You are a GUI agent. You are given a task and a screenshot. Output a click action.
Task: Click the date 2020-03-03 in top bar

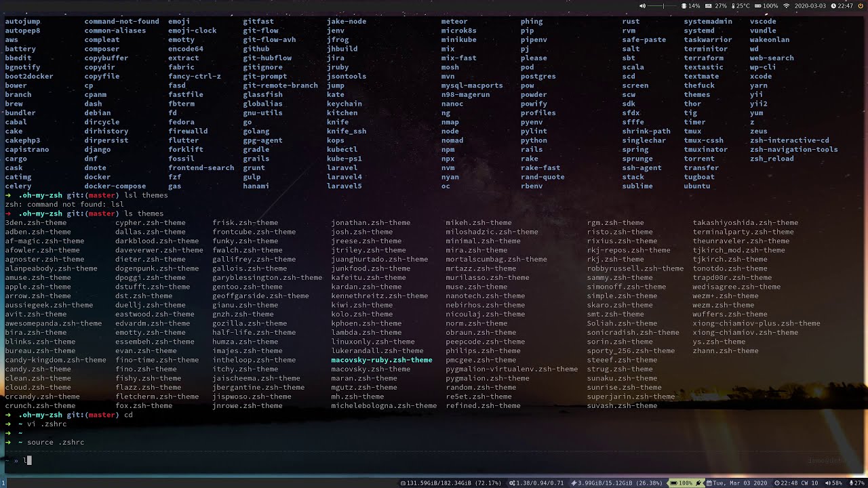tap(810, 6)
